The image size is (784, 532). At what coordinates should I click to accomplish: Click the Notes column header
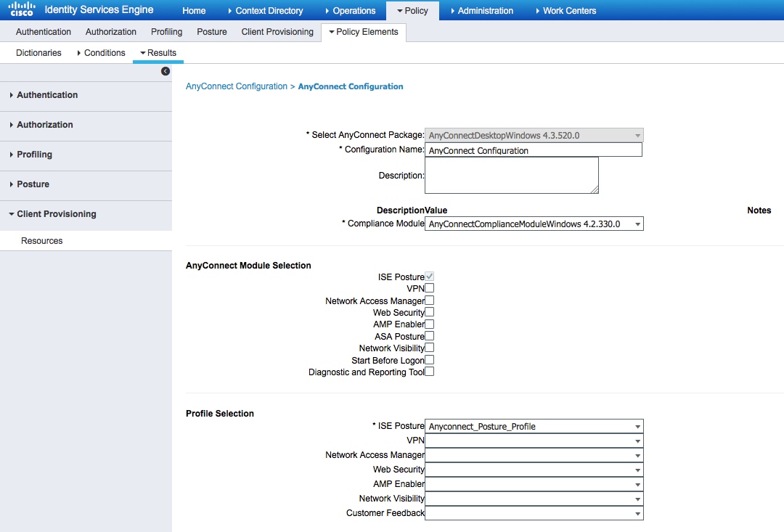[x=759, y=210]
